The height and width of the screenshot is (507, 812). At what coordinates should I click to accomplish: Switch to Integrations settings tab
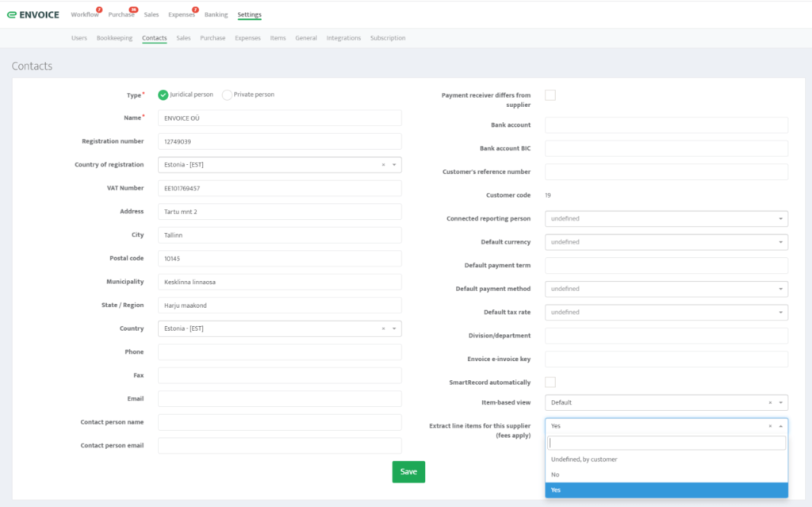click(343, 38)
